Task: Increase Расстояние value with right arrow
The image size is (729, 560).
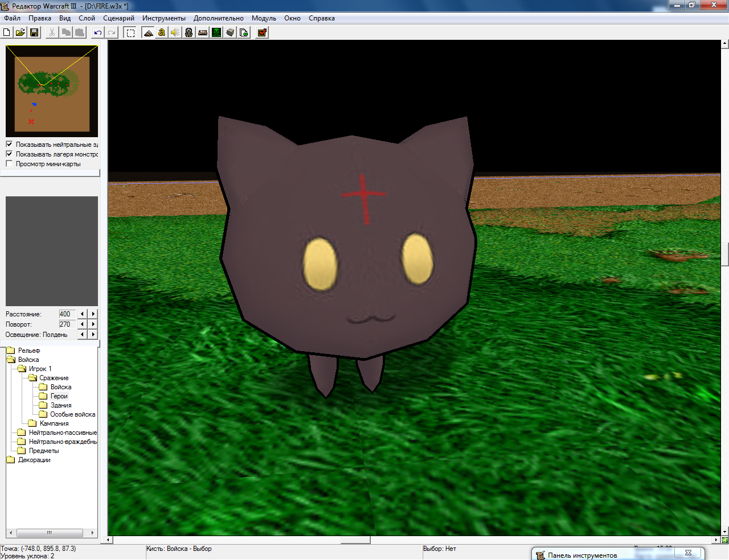Action: 93,314
